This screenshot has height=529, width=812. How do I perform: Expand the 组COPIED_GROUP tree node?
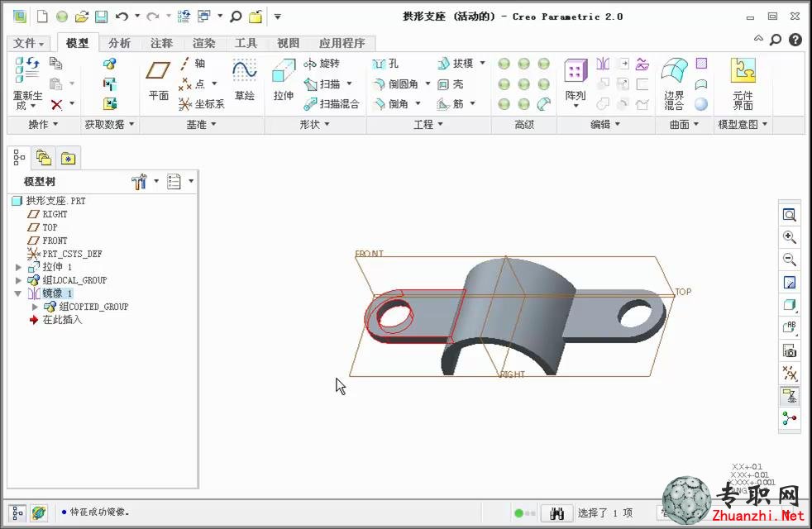(35, 307)
